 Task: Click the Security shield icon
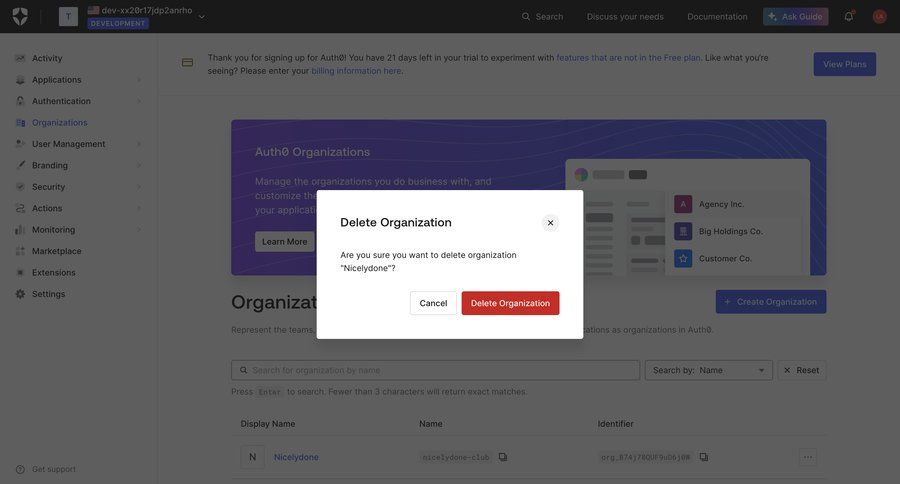pos(20,187)
